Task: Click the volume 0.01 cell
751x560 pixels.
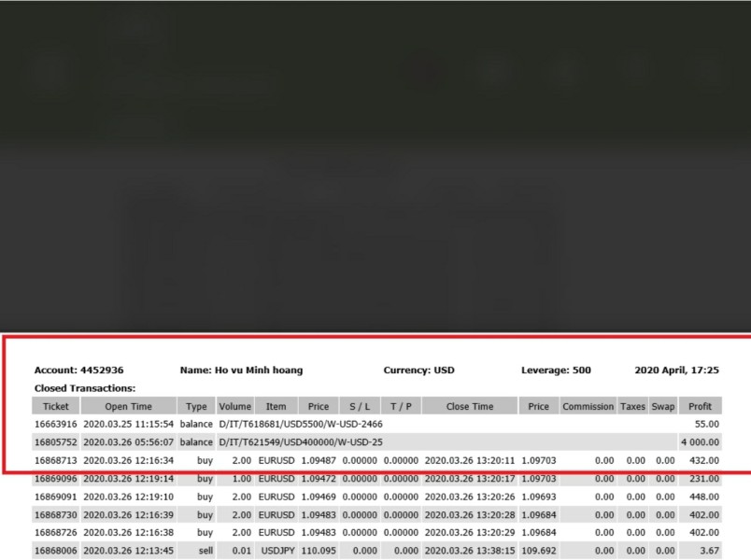Action: [x=242, y=551]
